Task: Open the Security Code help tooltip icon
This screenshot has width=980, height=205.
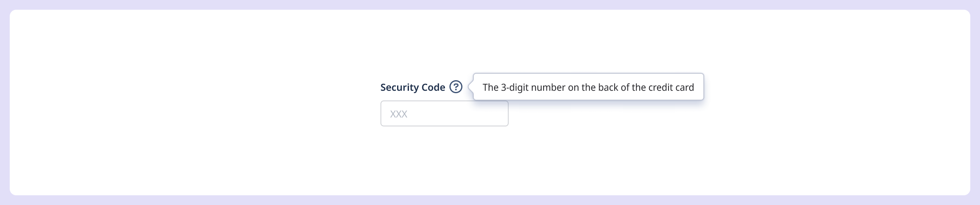Action: click(x=456, y=87)
